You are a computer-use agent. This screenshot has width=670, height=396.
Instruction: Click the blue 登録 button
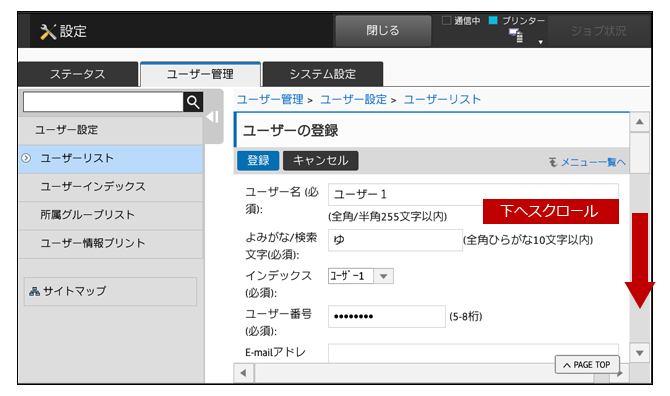coord(258,161)
